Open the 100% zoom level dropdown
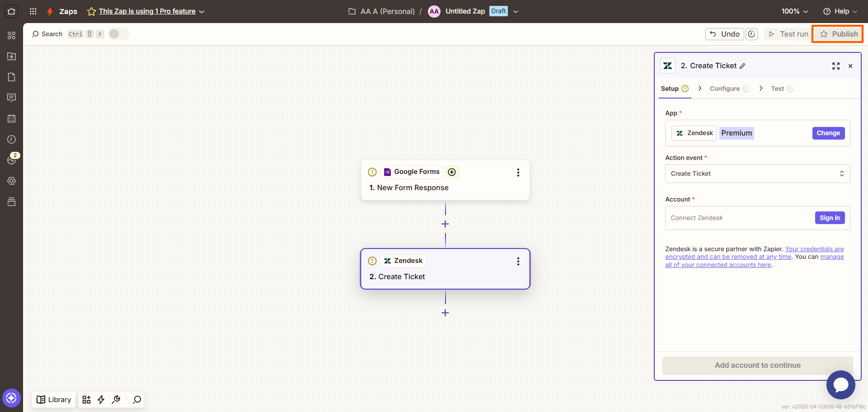Screen dimensions: 868x412 [795, 11]
